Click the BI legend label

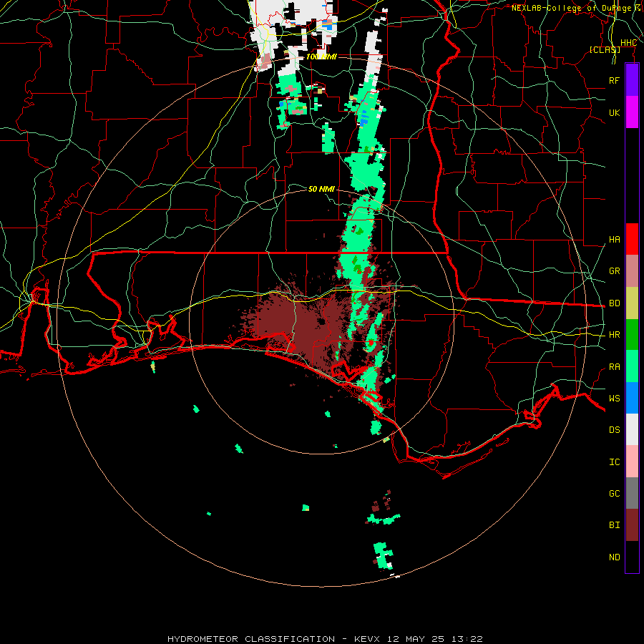pyautogui.click(x=615, y=525)
